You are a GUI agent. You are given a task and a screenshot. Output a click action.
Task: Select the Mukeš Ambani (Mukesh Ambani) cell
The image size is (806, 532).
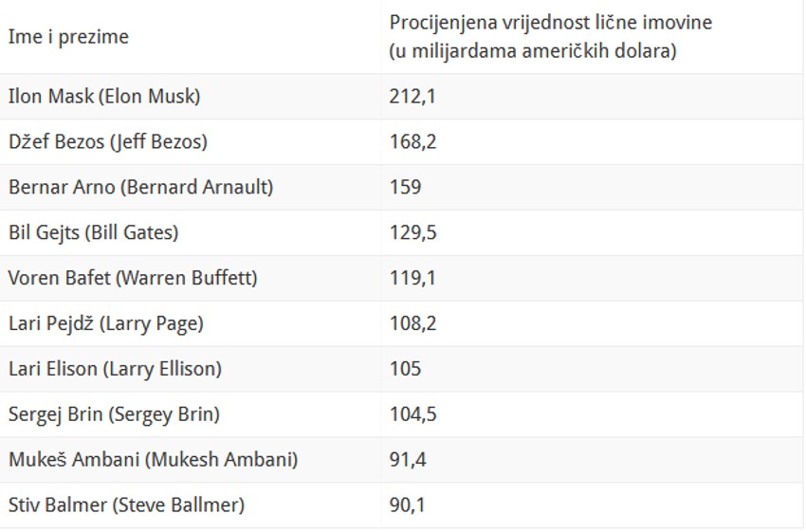pyautogui.click(x=153, y=460)
